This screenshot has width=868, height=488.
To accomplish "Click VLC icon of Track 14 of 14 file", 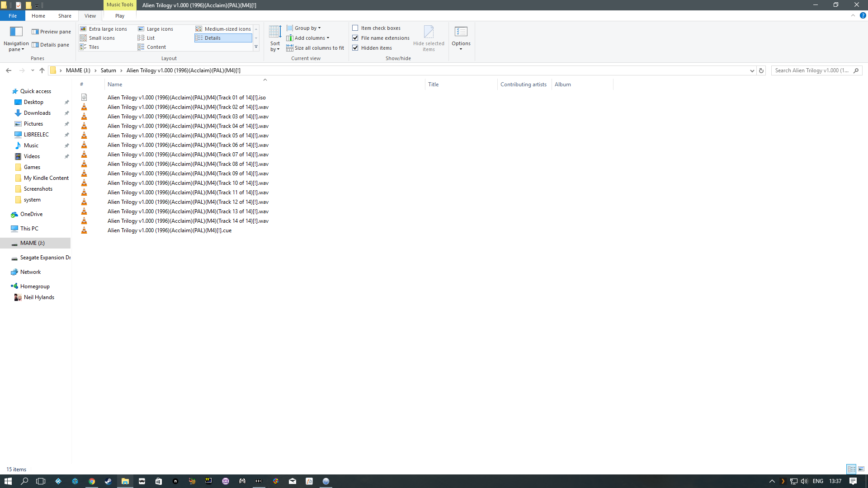I will (84, 221).
